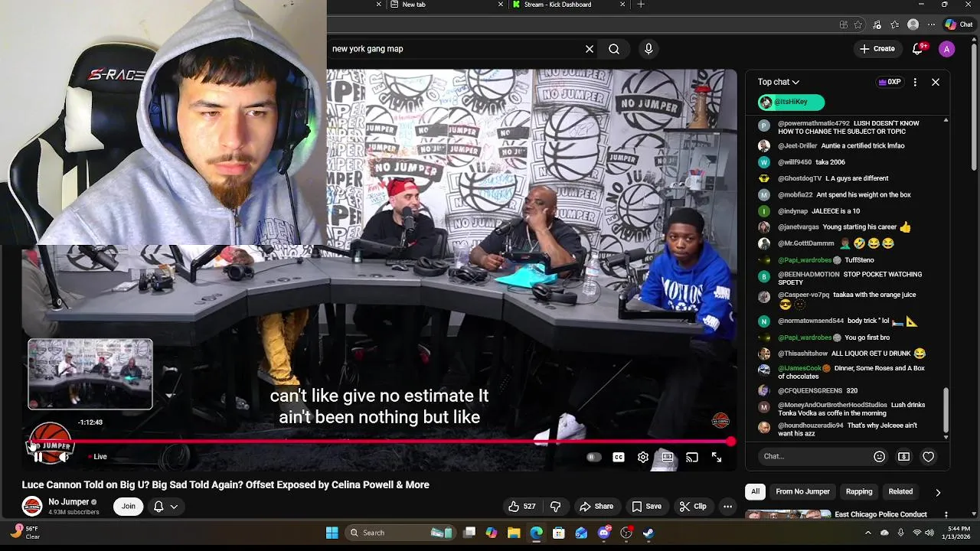Open the Windows Start menu
This screenshot has width=980, height=551.
pos(332,533)
